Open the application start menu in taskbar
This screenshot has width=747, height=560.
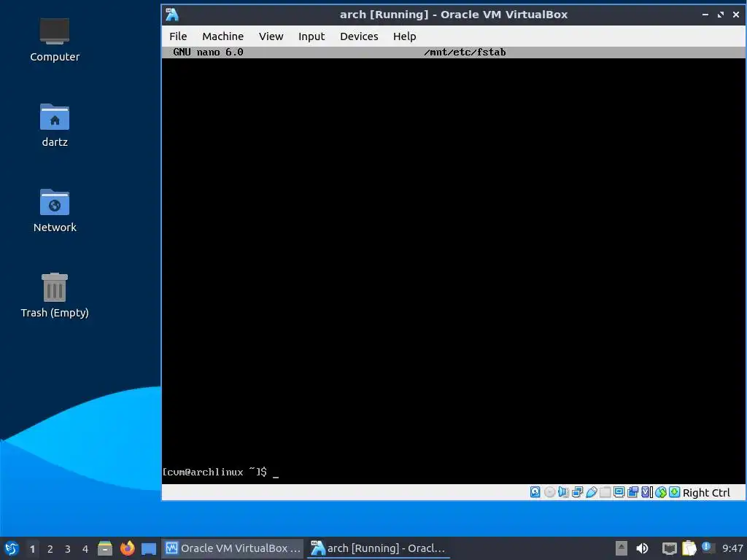pyautogui.click(x=12, y=548)
